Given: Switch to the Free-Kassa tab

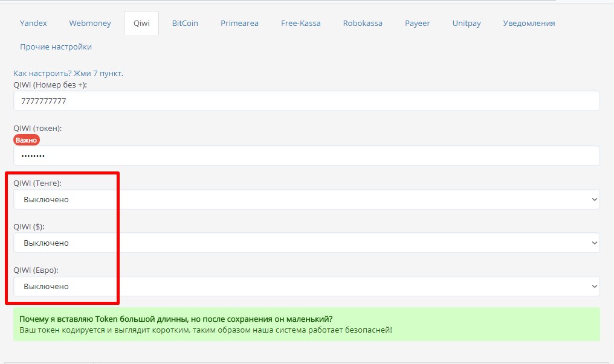Looking at the screenshot, I should click(x=301, y=24).
